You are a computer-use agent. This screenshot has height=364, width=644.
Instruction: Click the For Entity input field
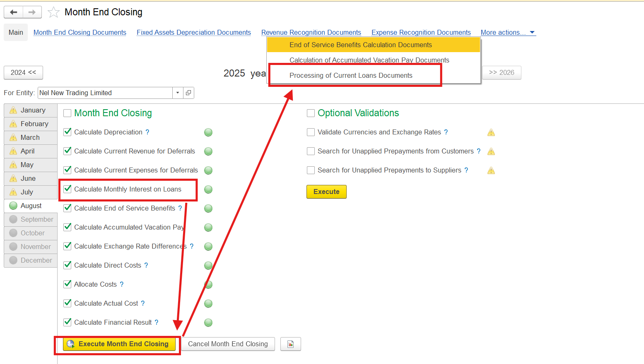[105, 93]
